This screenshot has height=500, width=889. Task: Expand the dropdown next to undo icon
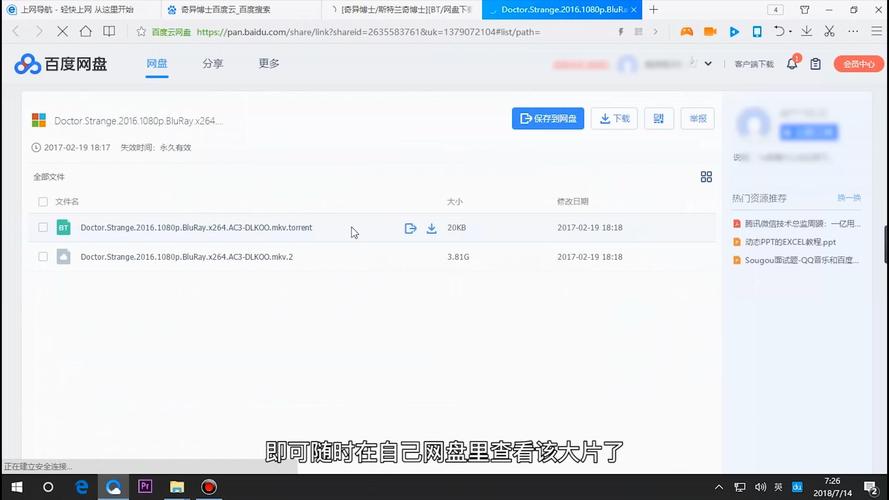pyautogui.click(x=790, y=32)
